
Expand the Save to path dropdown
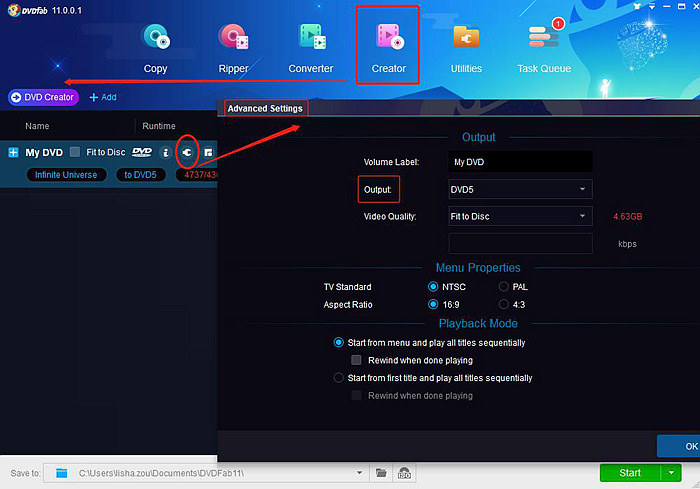[359, 473]
